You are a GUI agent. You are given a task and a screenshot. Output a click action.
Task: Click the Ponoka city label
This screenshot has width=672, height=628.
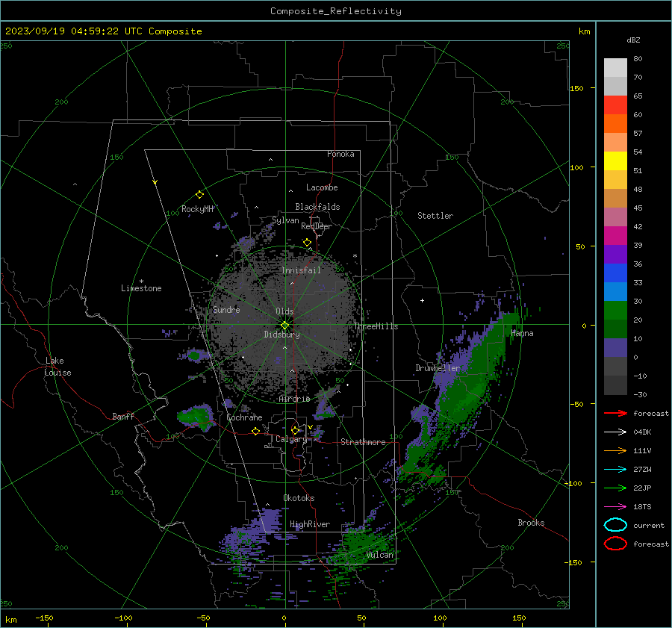pyautogui.click(x=340, y=154)
